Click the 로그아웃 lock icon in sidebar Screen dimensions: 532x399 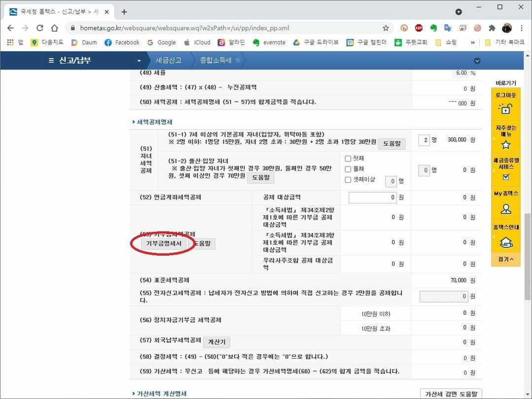pos(505,109)
